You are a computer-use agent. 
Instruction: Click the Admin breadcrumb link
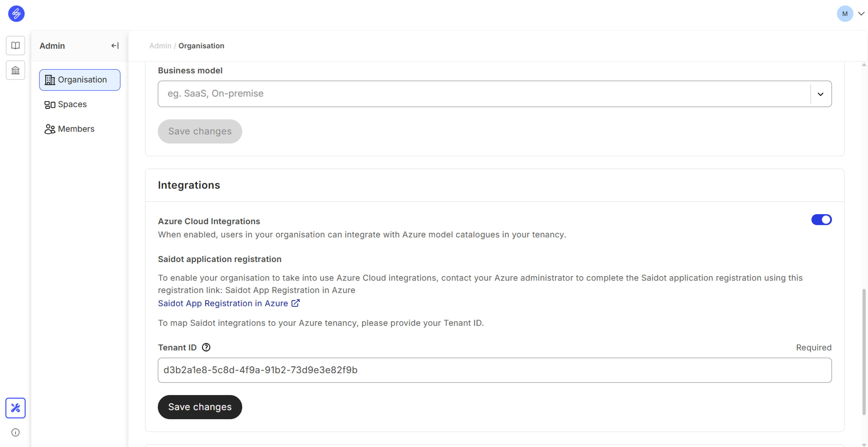[x=160, y=46]
